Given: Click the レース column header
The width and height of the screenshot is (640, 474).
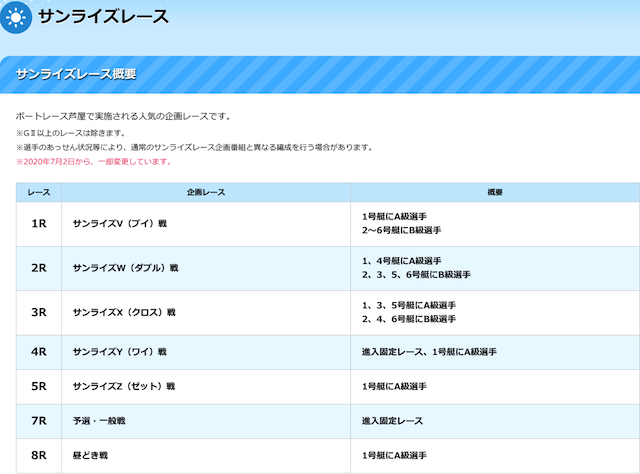Looking at the screenshot, I should [x=39, y=191].
